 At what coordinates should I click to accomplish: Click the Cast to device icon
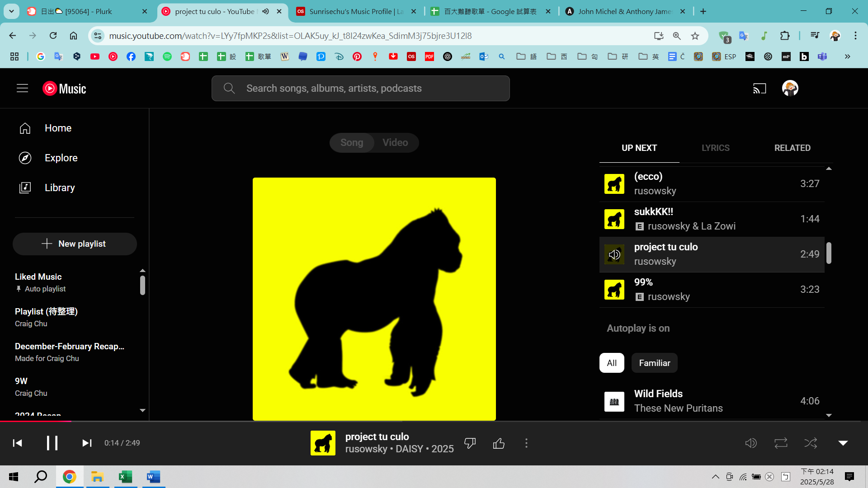759,89
